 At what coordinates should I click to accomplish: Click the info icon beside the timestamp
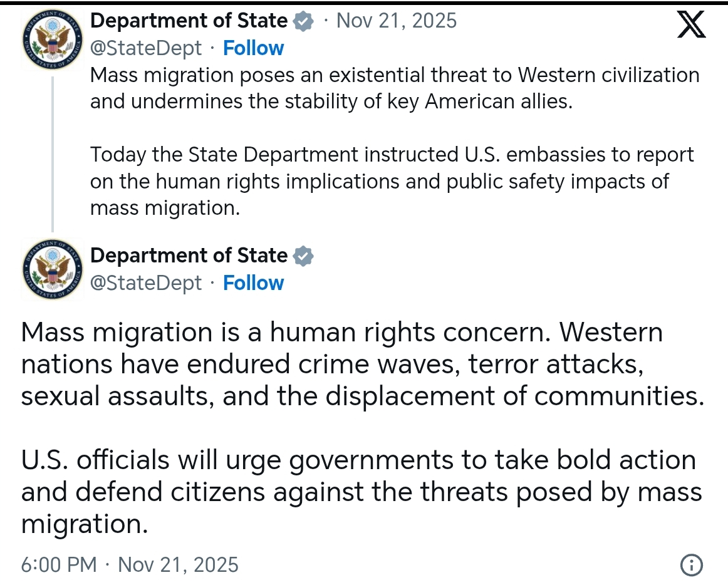click(x=692, y=565)
